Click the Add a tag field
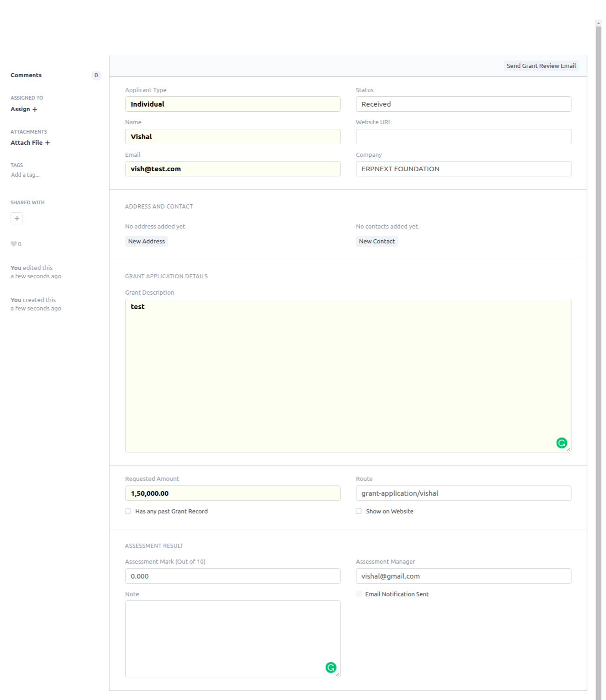The height and width of the screenshot is (700, 606). [25, 175]
